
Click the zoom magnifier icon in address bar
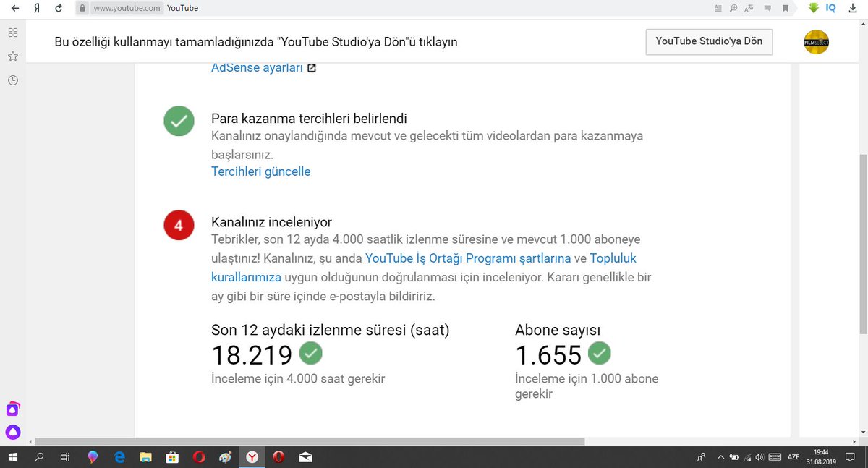coord(733,8)
